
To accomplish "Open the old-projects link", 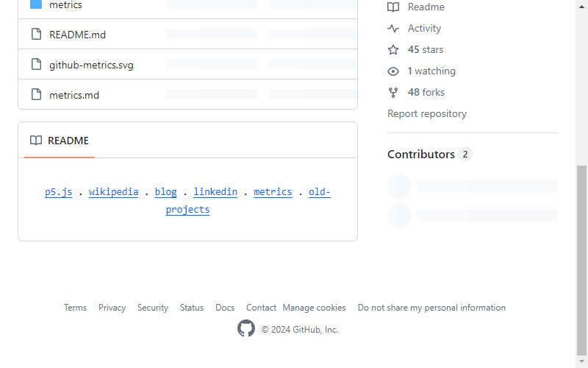I will [248, 200].
